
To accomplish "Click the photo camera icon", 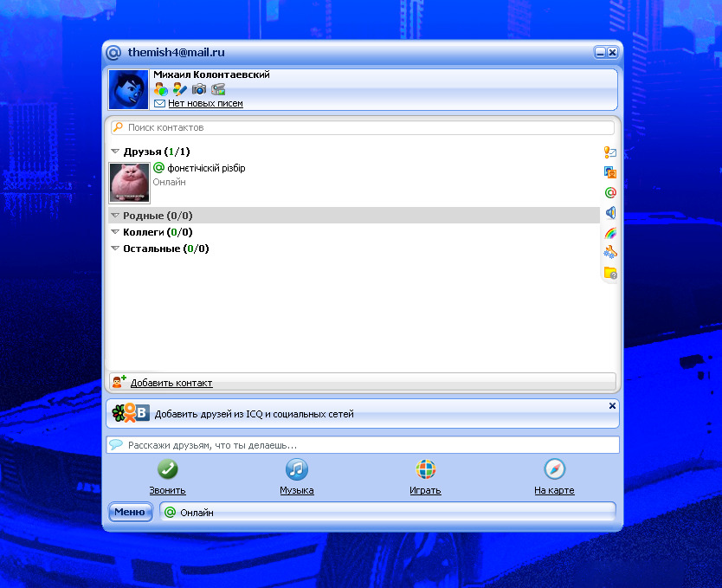I will [199, 89].
